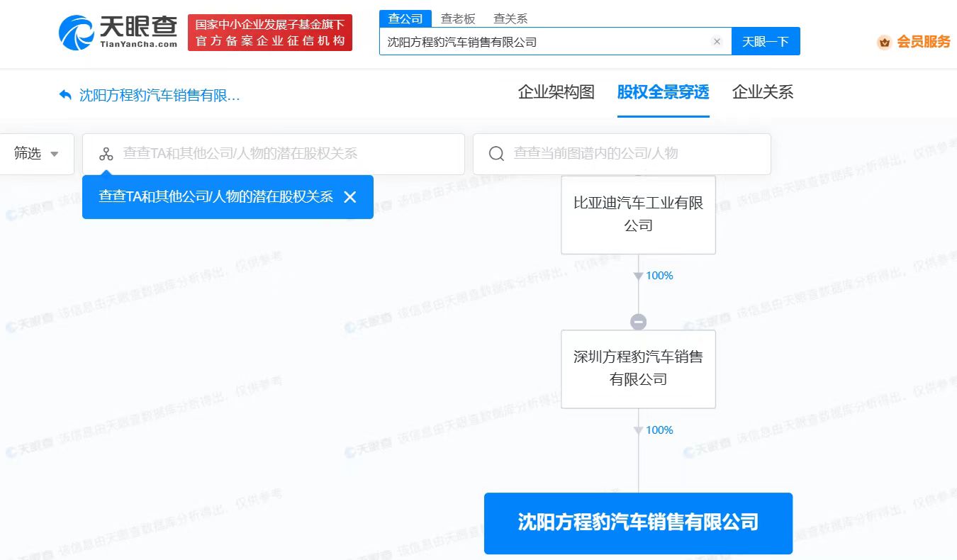Focus the 查查当前图谱内的公司/人物 input
957x560 pixels.
[622, 154]
